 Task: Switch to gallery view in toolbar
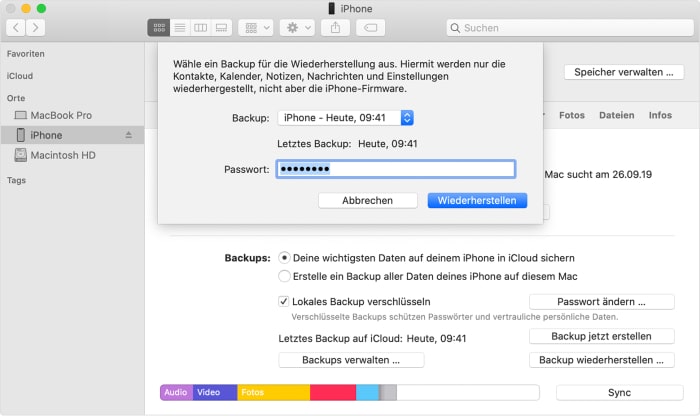tap(221, 28)
